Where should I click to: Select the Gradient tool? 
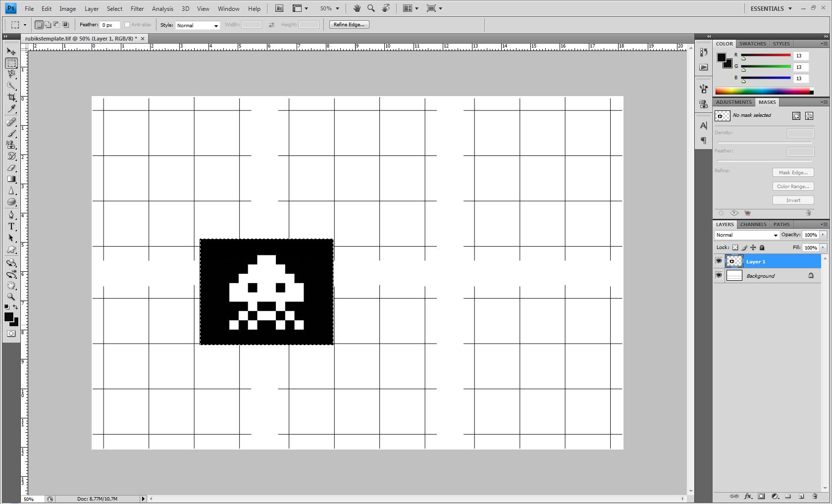(x=11, y=179)
